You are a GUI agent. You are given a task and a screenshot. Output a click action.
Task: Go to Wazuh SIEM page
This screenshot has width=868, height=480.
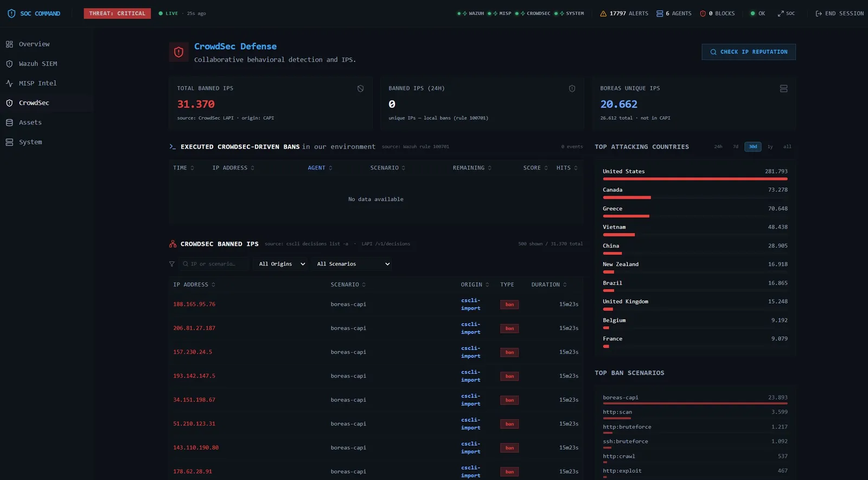(x=47, y=64)
